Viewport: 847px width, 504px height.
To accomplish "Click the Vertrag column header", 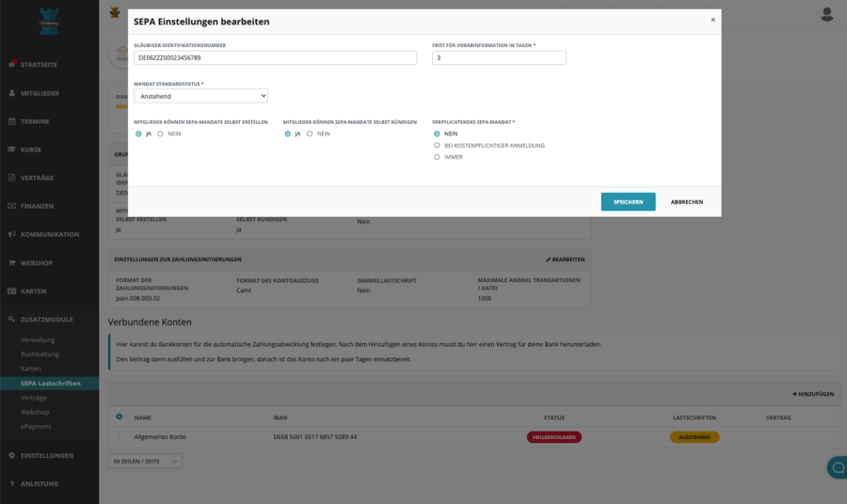I will pos(778,417).
